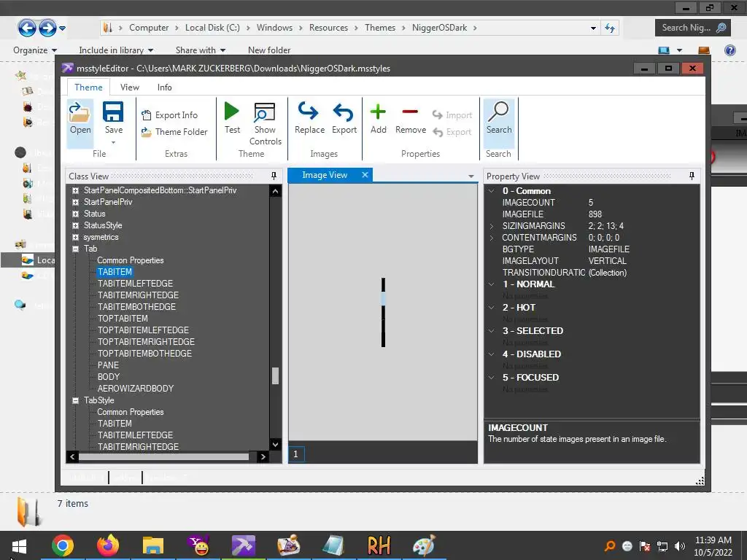The width and height of the screenshot is (747, 560).
Task: Click Remove property red minus icon
Action: coord(410,112)
